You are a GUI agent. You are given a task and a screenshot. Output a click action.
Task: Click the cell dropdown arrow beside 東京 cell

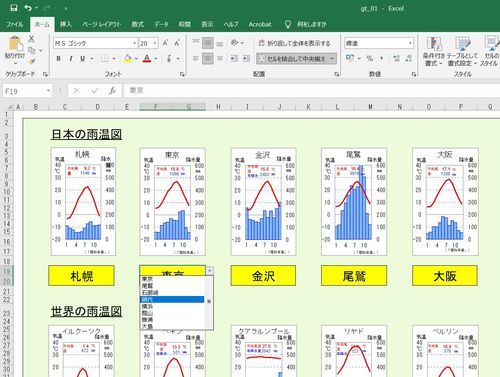[x=209, y=270]
